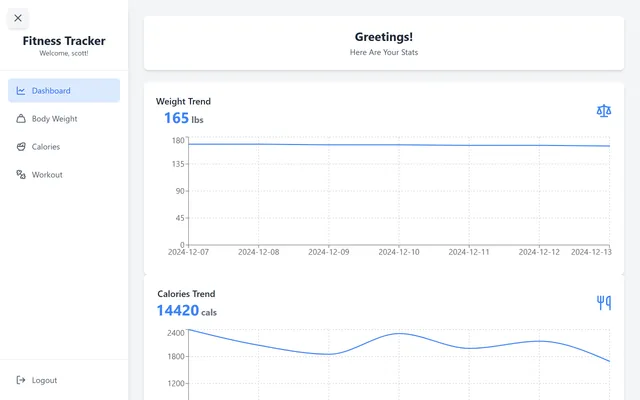Click the Weight Trend heading
This screenshot has width=640, height=400.
click(183, 101)
